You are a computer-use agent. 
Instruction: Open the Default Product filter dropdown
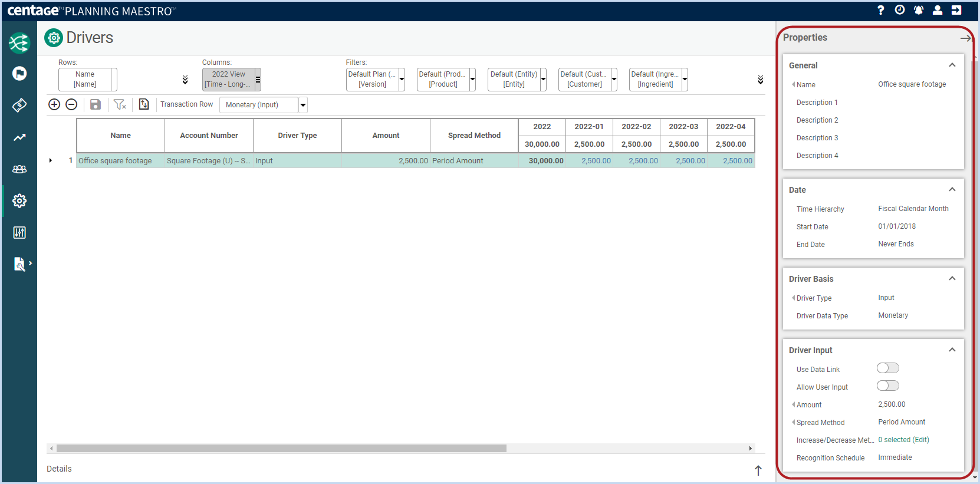pos(473,79)
